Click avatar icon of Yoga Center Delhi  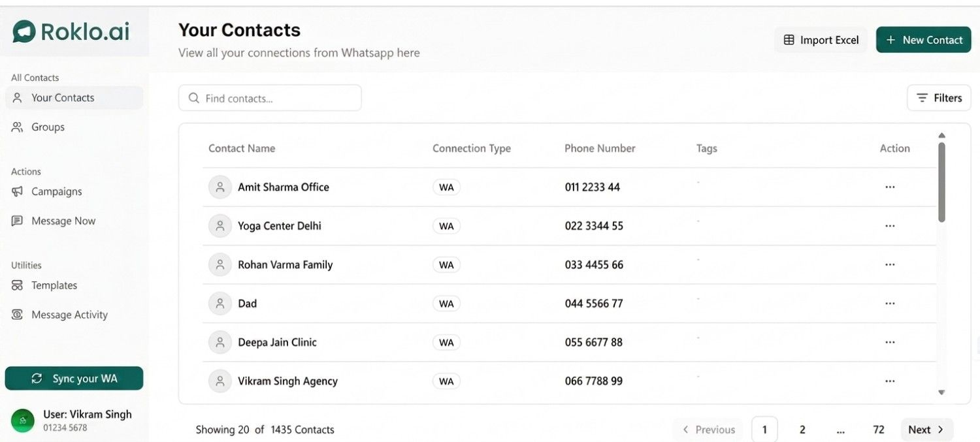click(220, 226)
